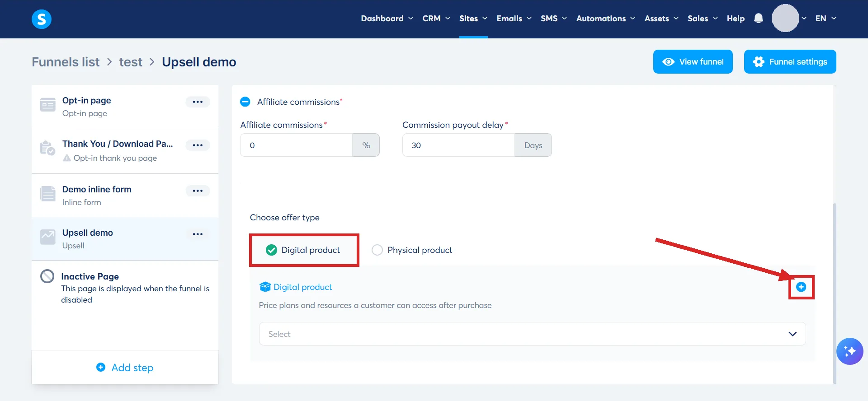868x401 pixels.
Task: Click the Opt-in page step icon
Action: [48, 104]
